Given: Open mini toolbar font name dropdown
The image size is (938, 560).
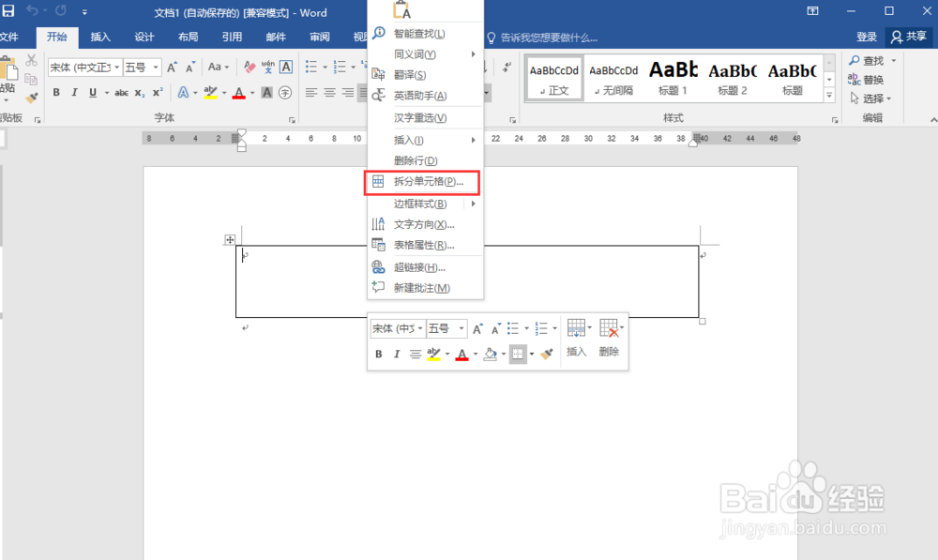Looking at the screenshot, I should [x=420, y=328].
